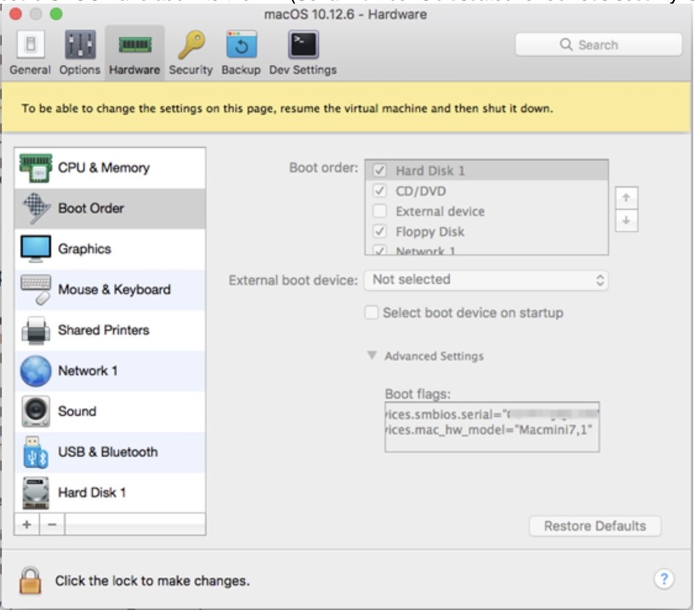
Task: Select the Graphics monitor icon
Action: (36, 249)
